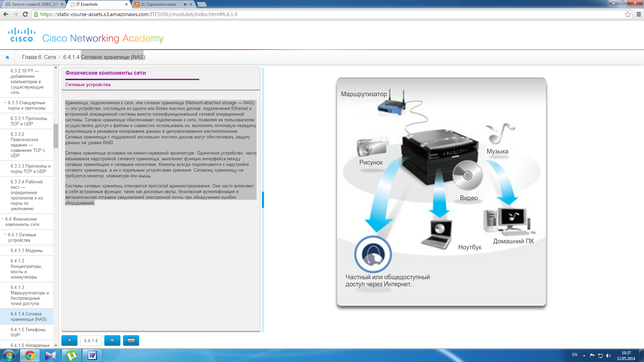Click sidebar scrollbar down arrow
Image resolution: width=644 pixels, height=362 pixels.
56,346
